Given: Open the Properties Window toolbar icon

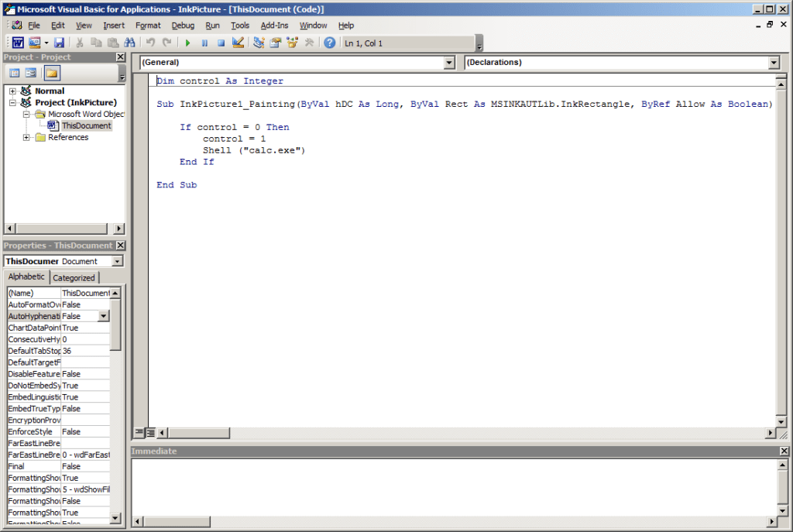Looking at the screenshot, I should pyautogui.click(x=276, y=43).
